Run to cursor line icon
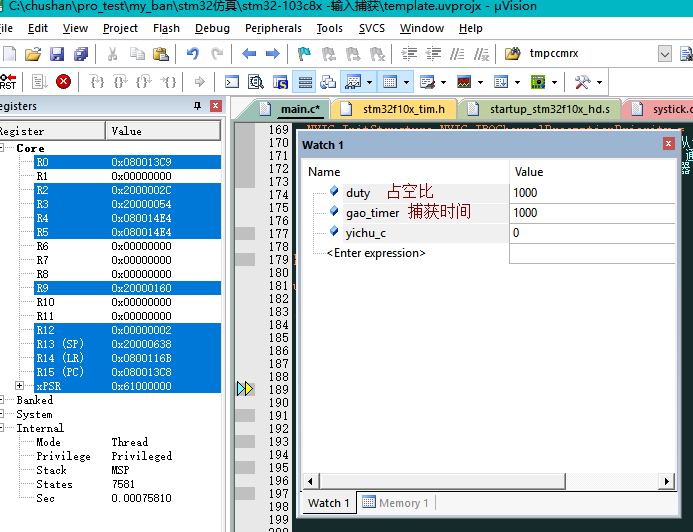Viewport: 693px width, 532px height. point(168,82)
